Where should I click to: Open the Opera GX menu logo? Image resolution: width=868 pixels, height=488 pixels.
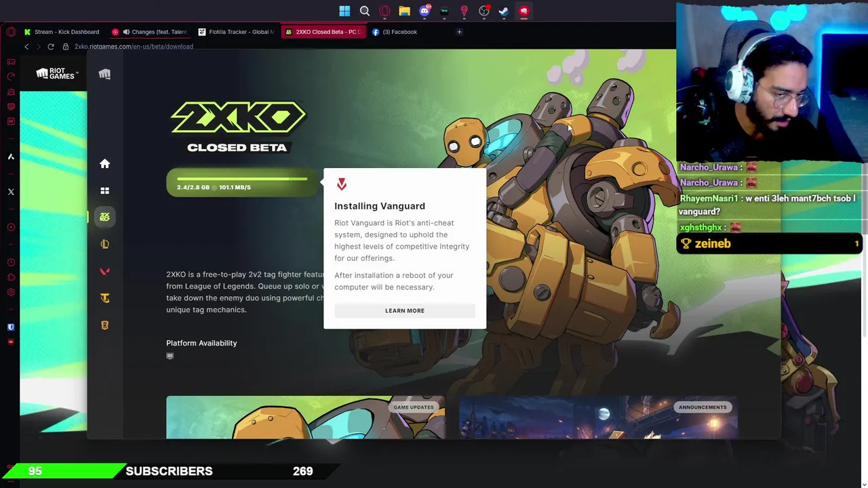11,32
